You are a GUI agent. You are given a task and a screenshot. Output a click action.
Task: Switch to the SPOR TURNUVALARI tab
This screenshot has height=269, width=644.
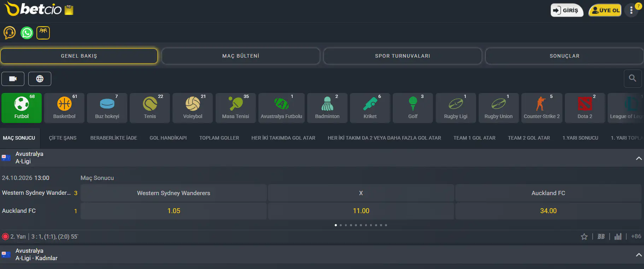(403, 56)
